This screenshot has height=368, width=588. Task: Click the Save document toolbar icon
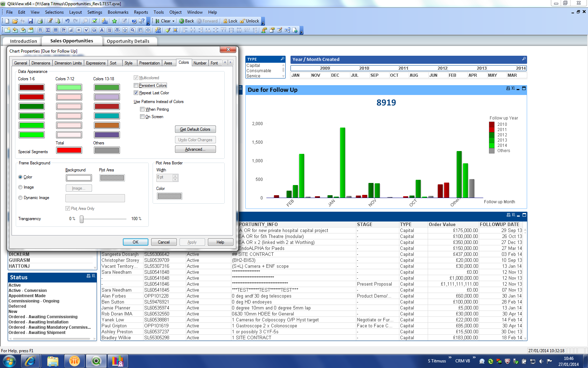30,21
